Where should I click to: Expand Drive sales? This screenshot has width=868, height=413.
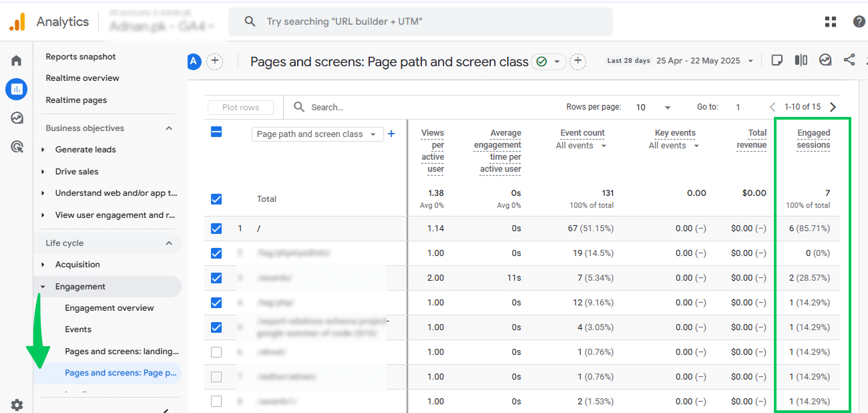(43, 172)
